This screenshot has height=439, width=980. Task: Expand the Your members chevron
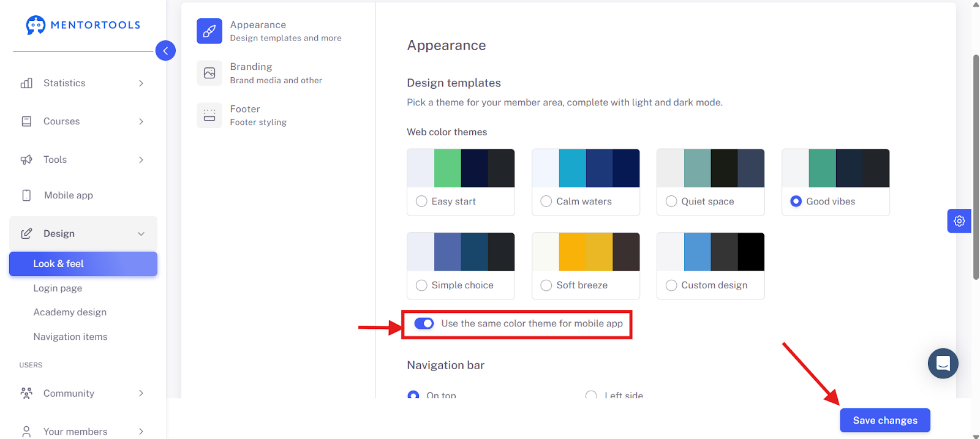coord(141,432)
